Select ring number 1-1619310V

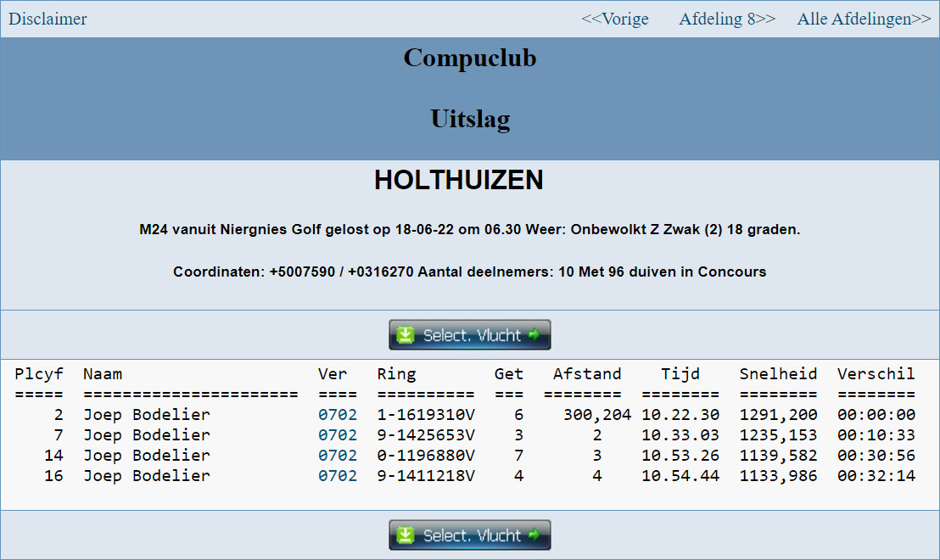point(426,414)
